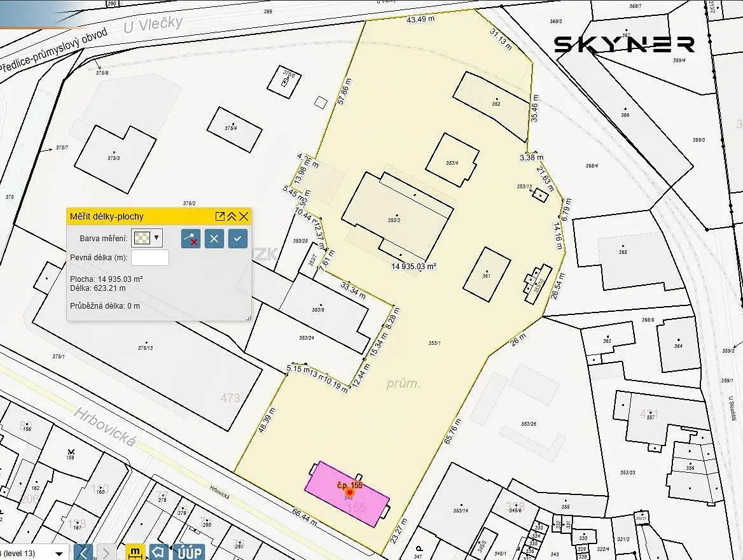Focus the Pevná délka input field
743x560 pixels.
[x=149, y=258]
